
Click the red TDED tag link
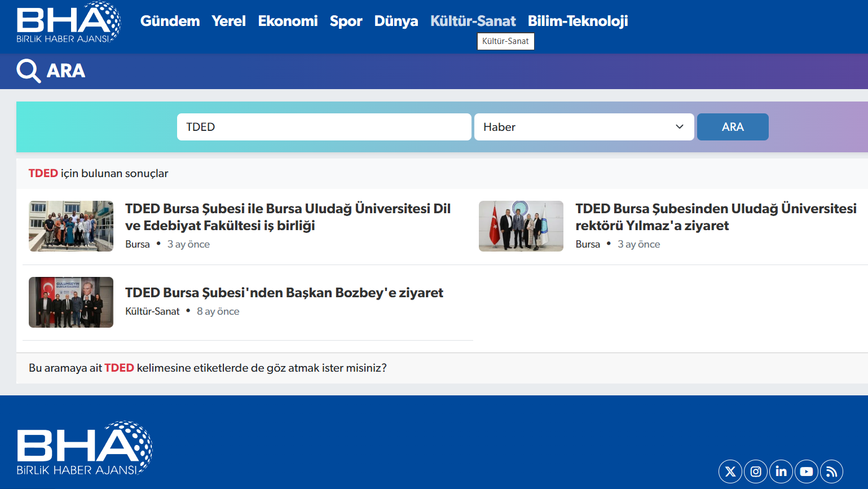click(x=119, y=368)
